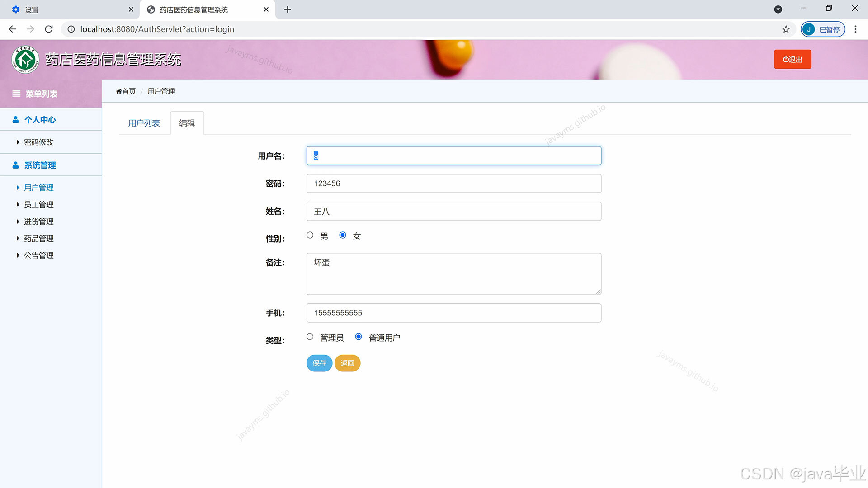The image size is (868, 488).
Task: Select the 编辑 tab
Action: click(187, 123)
